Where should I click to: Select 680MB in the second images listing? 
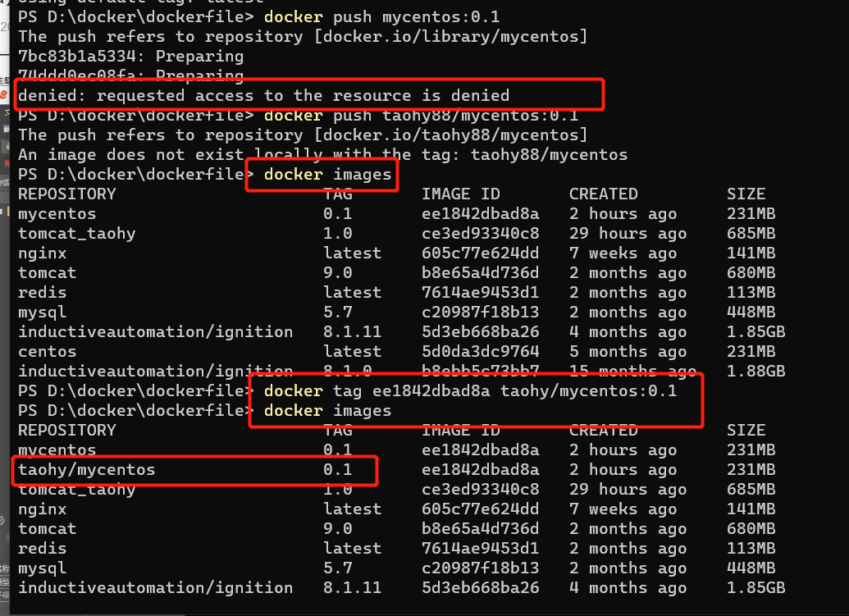751,529
